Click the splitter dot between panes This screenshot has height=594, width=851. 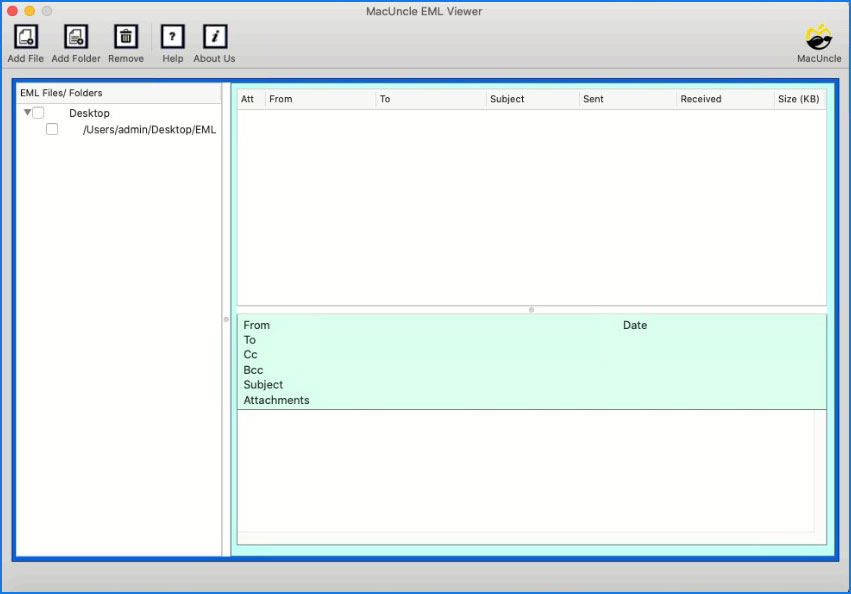530,310
